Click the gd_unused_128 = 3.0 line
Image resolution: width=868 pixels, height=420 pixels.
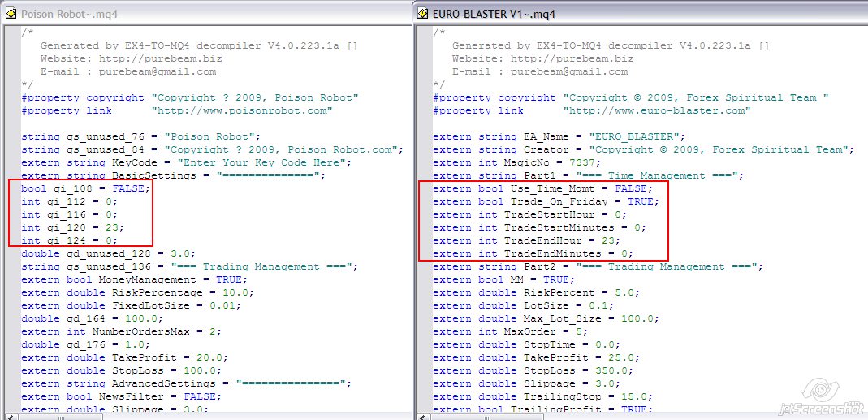point(109,253)
